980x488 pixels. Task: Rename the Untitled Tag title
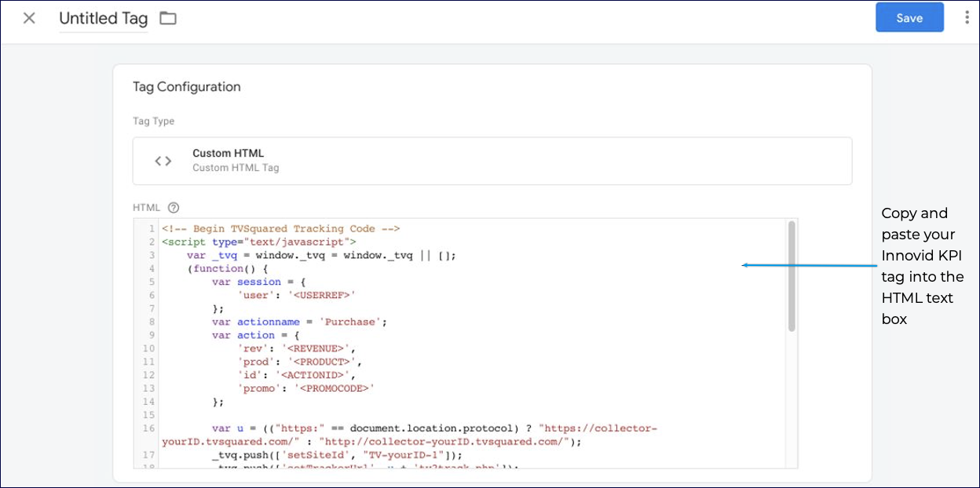pyautogui.click(x=103, y=17)
